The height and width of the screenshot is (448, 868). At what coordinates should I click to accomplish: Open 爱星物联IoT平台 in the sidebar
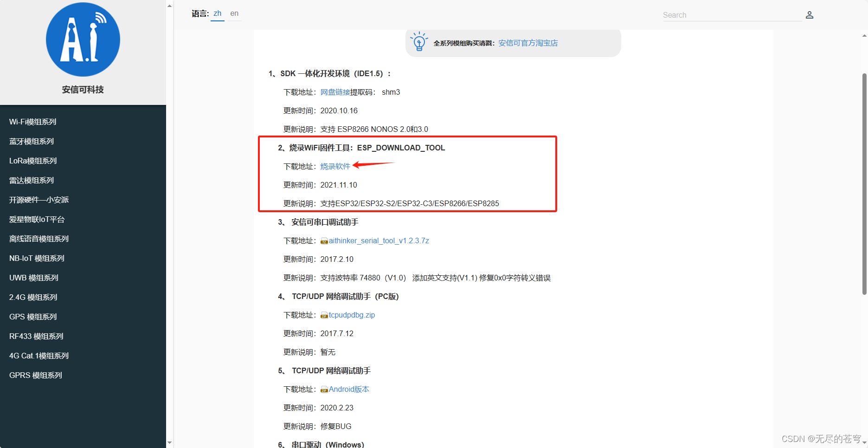[37, 219]
